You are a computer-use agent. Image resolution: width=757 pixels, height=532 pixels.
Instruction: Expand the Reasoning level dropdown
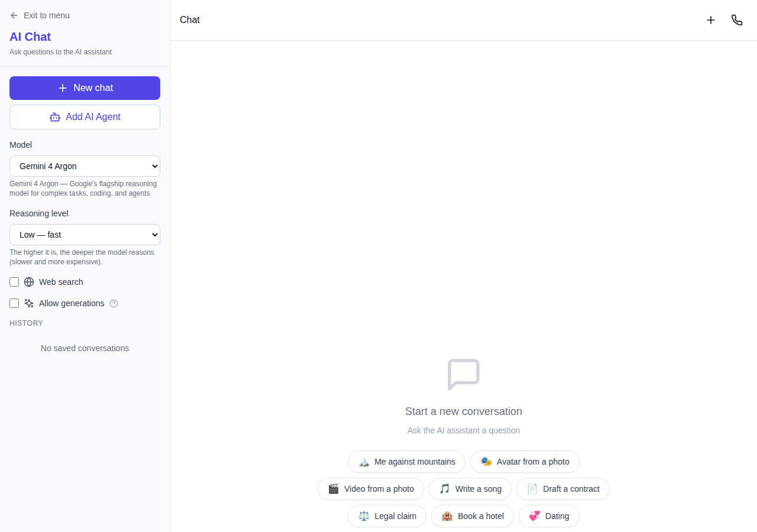tap(85, 235)
